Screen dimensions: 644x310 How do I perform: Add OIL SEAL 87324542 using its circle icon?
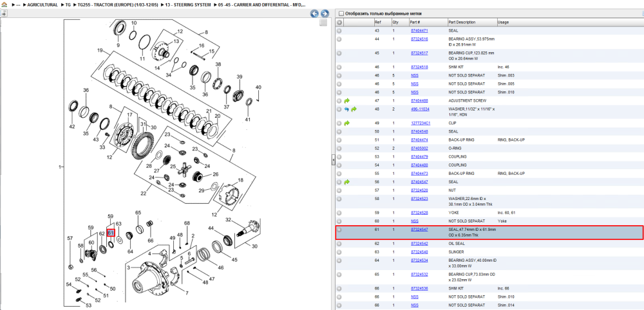[x=339, y=244]
